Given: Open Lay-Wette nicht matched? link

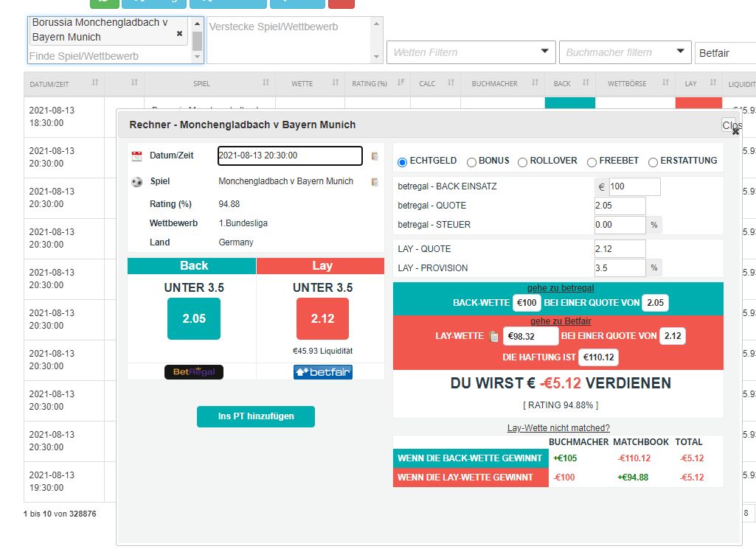Looking at the screenshot, I should 558,428.
